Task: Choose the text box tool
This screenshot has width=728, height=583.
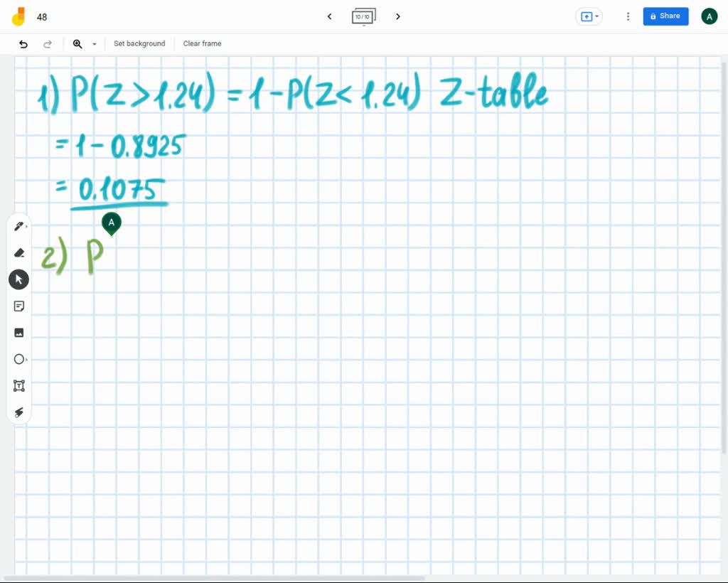Action: click(18, 385)
